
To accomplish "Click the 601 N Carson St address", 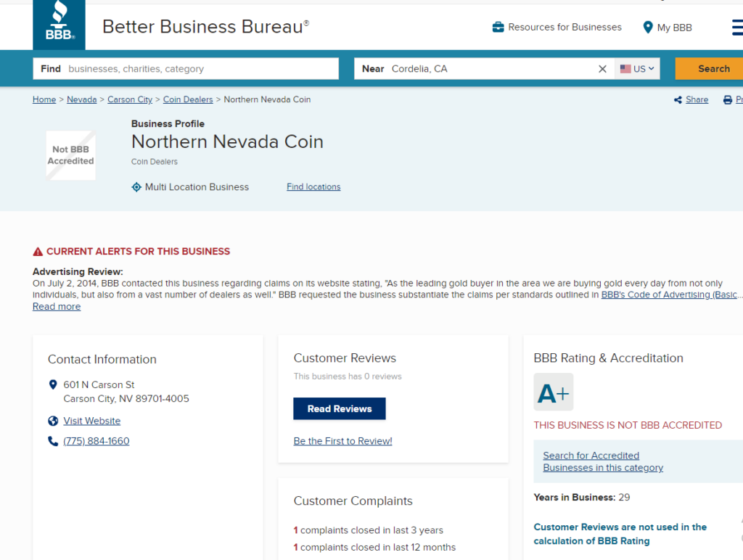I will pos(126,392).
